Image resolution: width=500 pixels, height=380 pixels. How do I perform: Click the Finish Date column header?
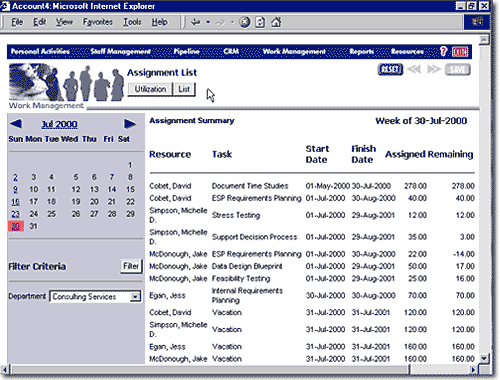[x=364, y=154]
